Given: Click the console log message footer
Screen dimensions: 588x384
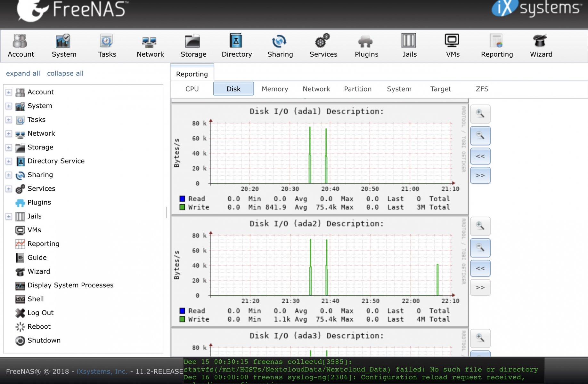Looking at the screenshot, I should pyautogui.click(x=363, y=371).
